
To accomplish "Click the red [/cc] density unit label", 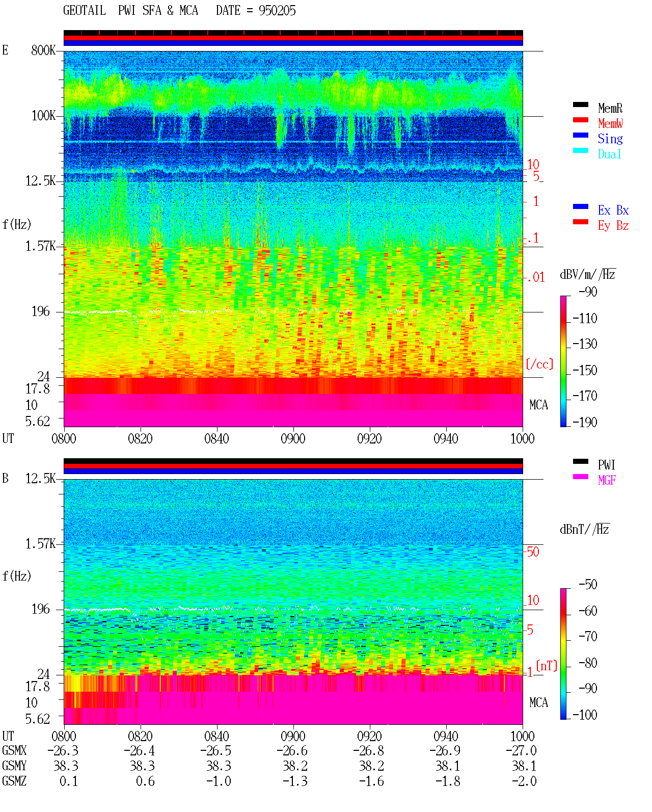I will [x=539, y=364].
